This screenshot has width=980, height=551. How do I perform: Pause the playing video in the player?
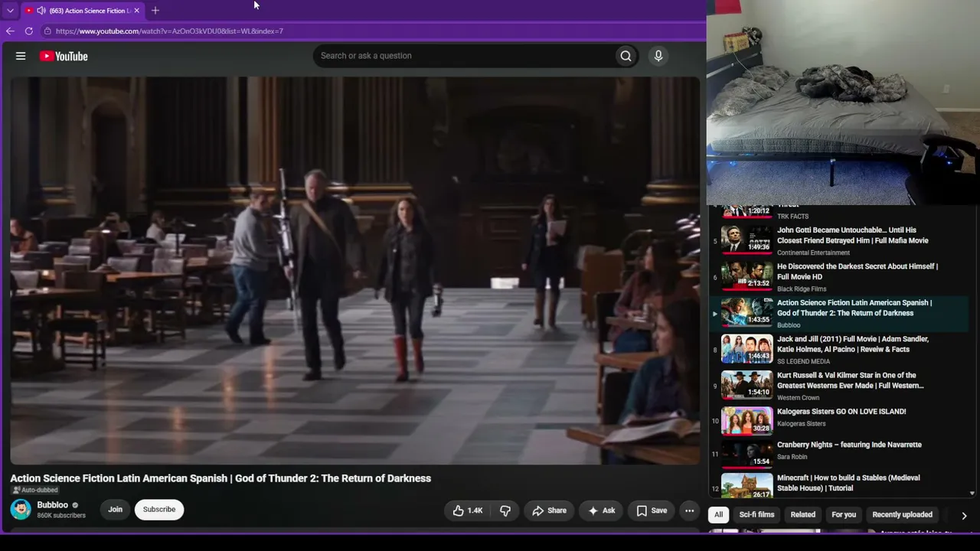(355, 270)
